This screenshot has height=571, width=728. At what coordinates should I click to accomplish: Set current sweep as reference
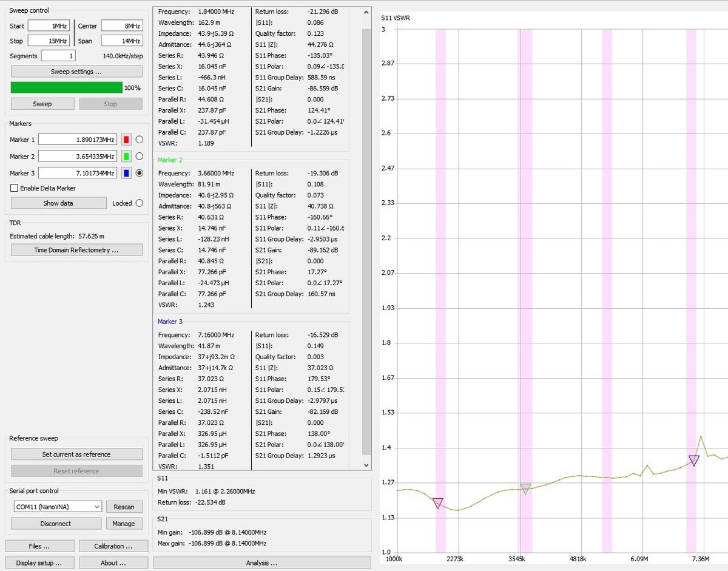click(76, 453)
